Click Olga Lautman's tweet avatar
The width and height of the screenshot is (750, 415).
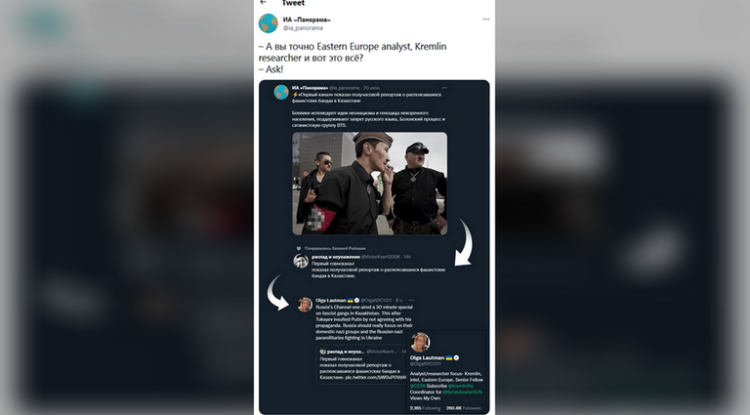[305, 305]
